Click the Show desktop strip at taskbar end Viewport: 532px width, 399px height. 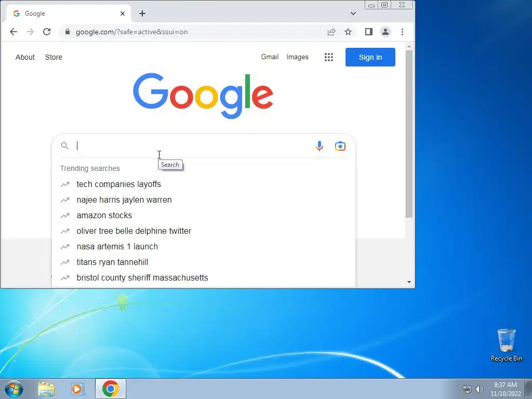[x=528, y=389]
